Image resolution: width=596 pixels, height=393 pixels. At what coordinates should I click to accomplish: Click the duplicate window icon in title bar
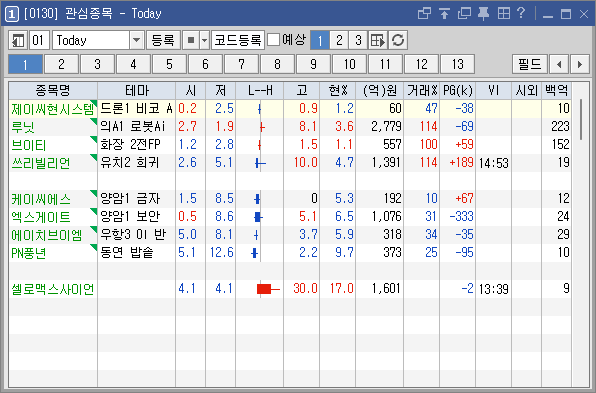click(x=464, y=14)
